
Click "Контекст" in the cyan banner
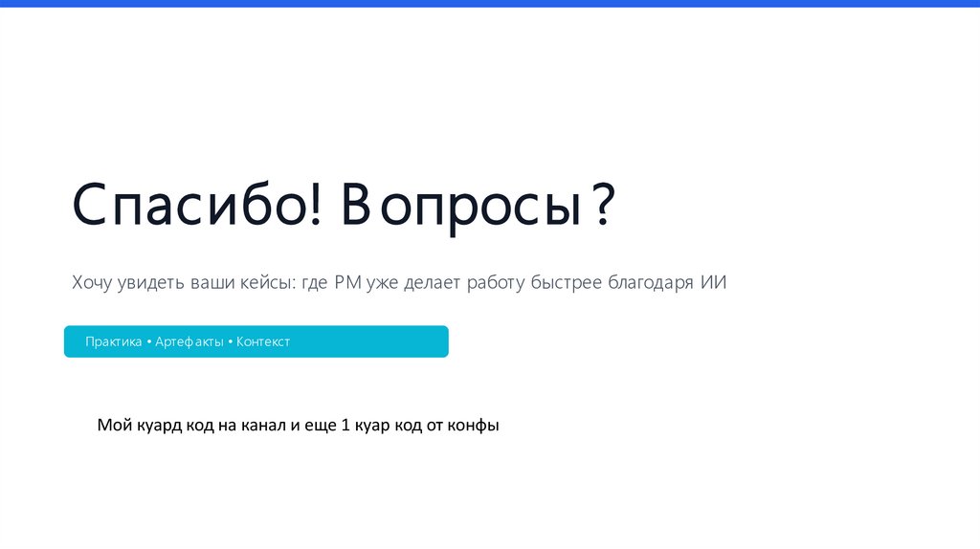point(263,341)
